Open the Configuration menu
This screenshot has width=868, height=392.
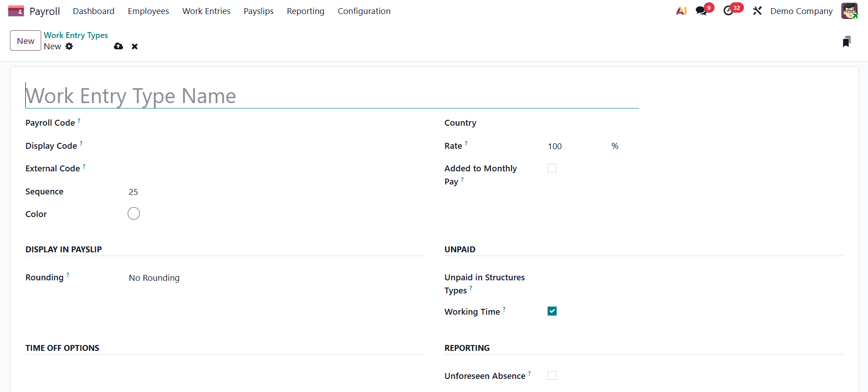pyautogui.click(x=364, y=11)
